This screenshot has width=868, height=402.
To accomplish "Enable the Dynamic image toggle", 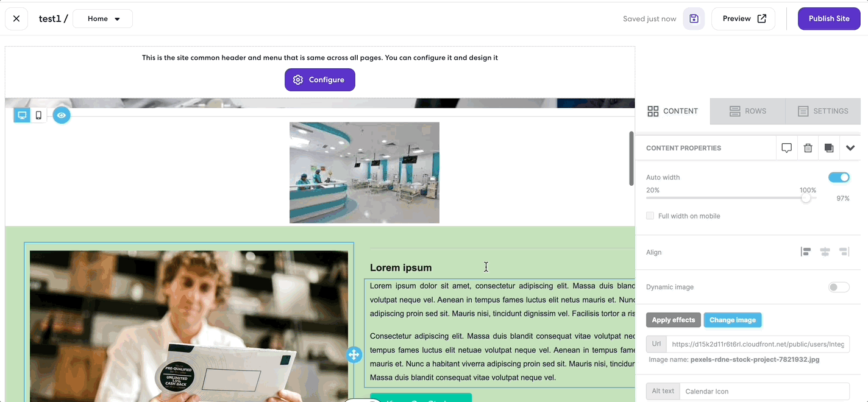I will point(839,287).
